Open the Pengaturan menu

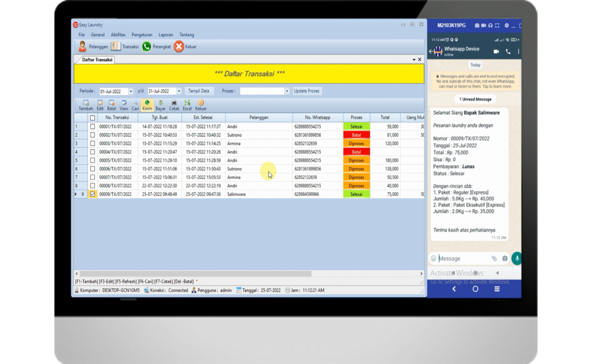click(142, 35)
